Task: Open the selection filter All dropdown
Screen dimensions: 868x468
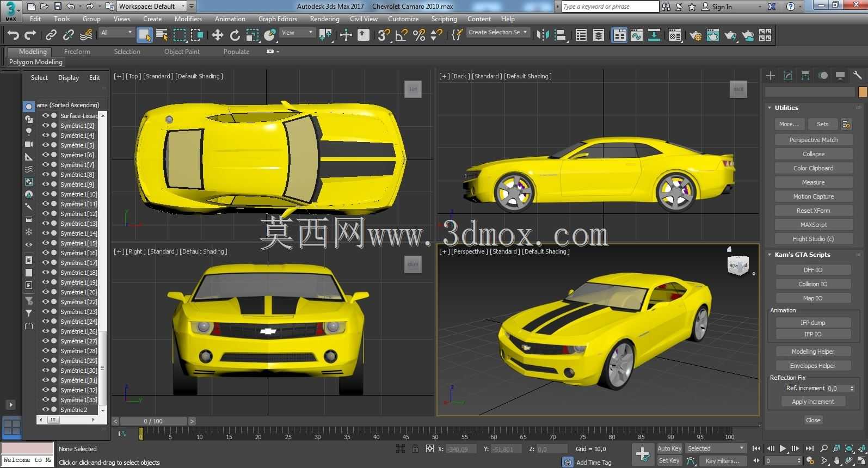Action: (x=116, y=33)
